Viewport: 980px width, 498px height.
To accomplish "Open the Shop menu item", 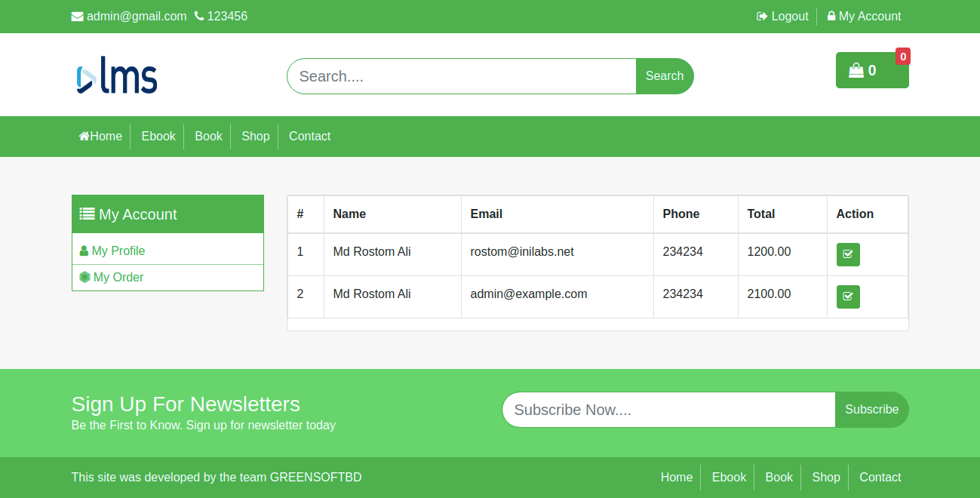I will click(x=255, y=136).
